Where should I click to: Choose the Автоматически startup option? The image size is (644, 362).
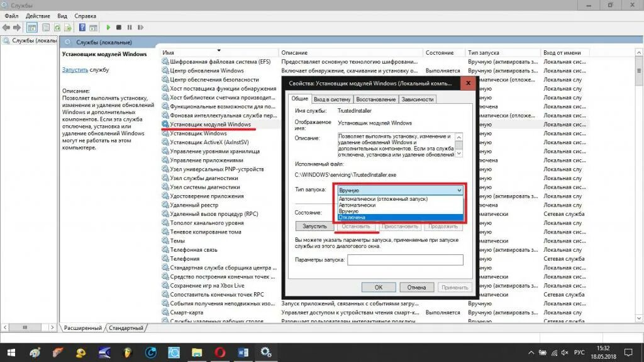pyautogui.click(x=400, y=205)
